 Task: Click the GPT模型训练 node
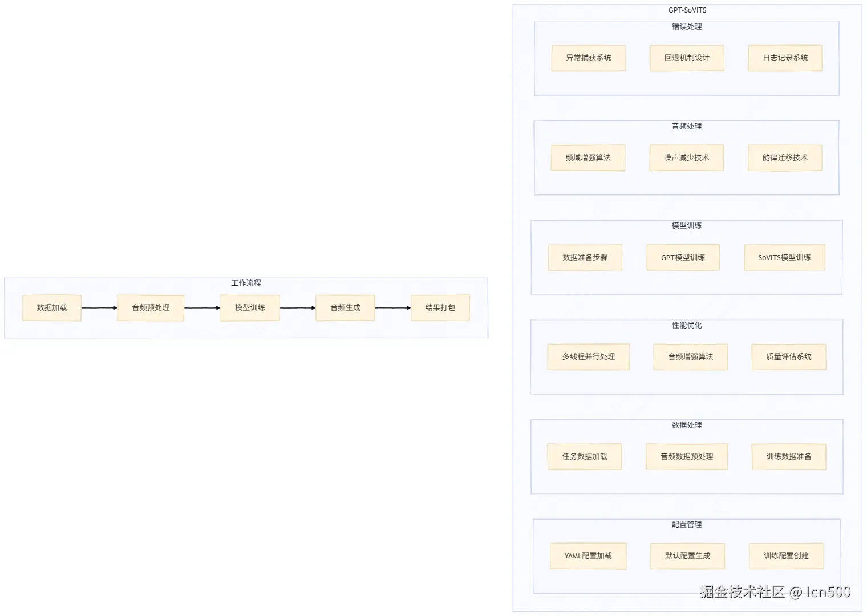point(683,258)
